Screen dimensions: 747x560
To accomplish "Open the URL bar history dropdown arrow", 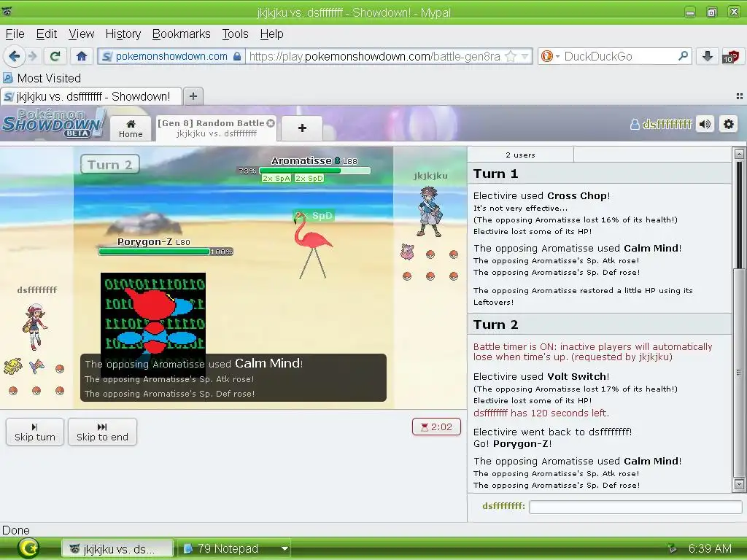I will 525,56.
